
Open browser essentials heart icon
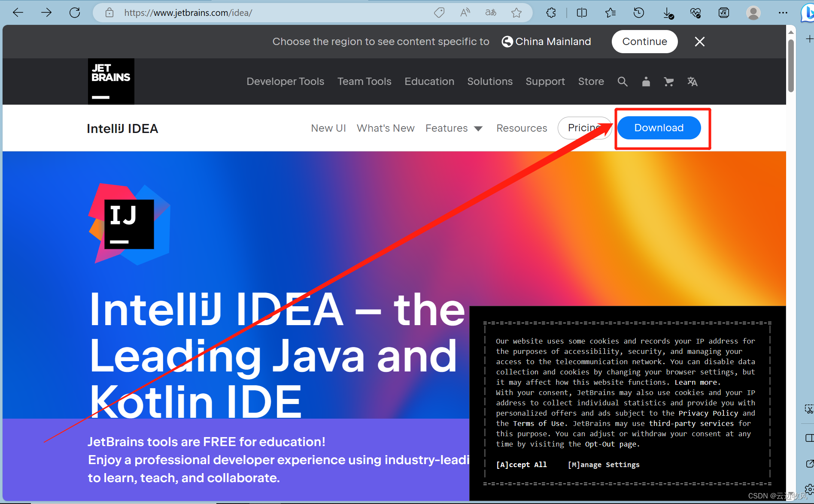pos(696,13)
